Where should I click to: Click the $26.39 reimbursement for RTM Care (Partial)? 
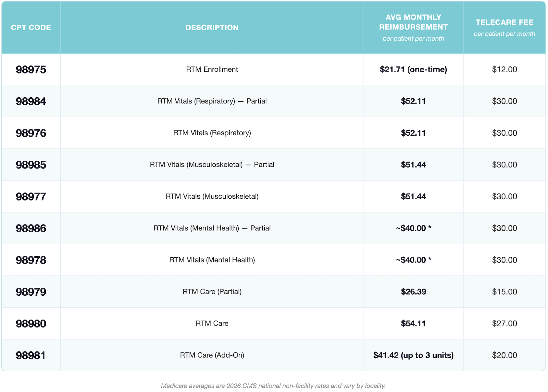click(413, 292)
